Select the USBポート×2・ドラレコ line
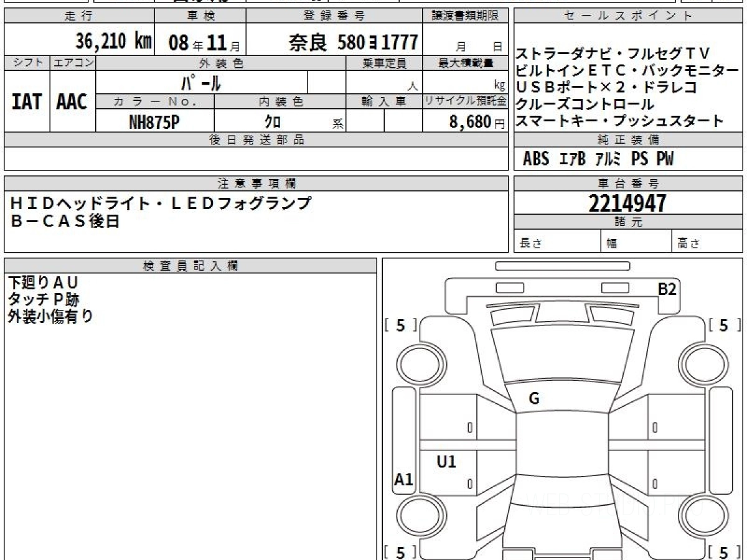This screenshot has height=560, width=747. [x=606, y=88]
